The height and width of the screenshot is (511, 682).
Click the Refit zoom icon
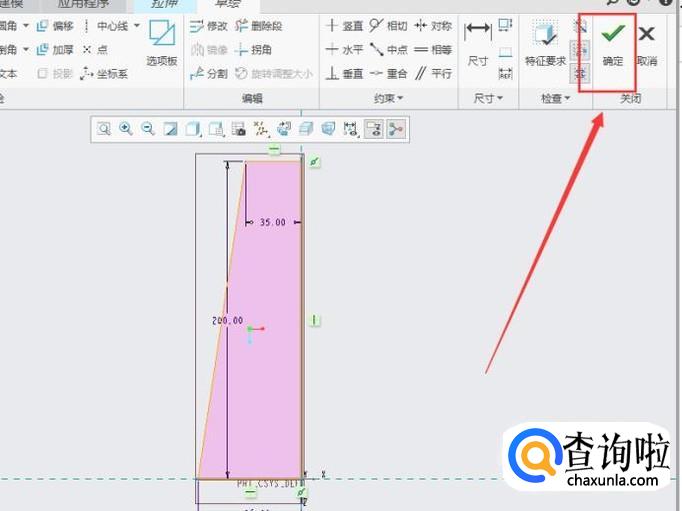coord(104,129)
